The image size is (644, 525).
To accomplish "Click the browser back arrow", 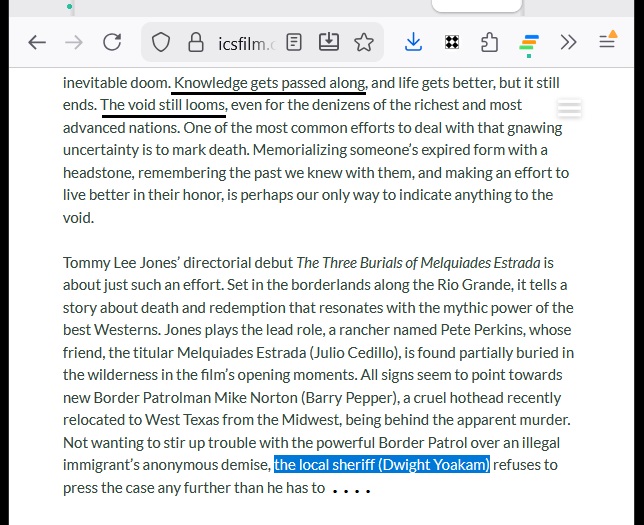I will coord(37,42).
